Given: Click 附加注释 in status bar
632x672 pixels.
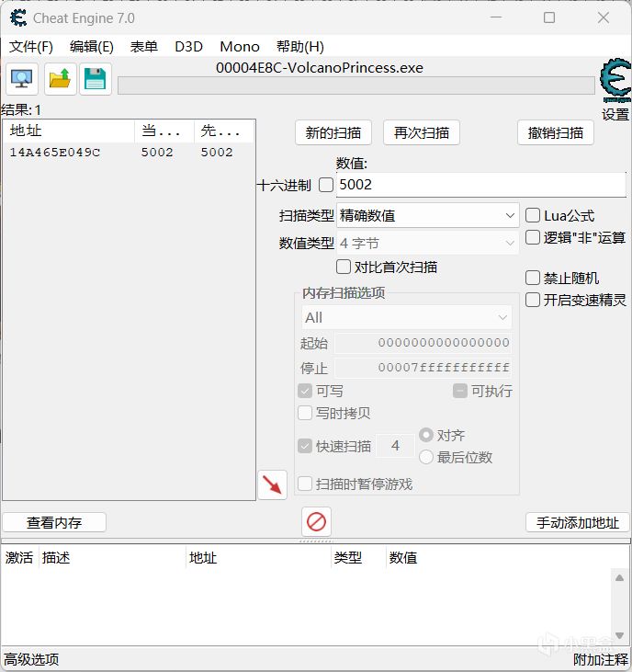Looking at the screenshot, I should 601,659.
